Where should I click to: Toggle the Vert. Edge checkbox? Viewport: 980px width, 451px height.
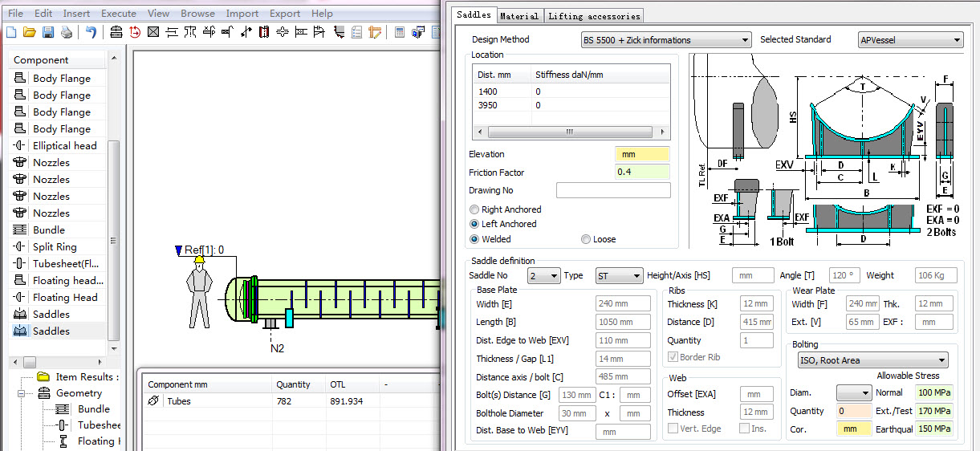pyautogui.click(x=673, y=429)
